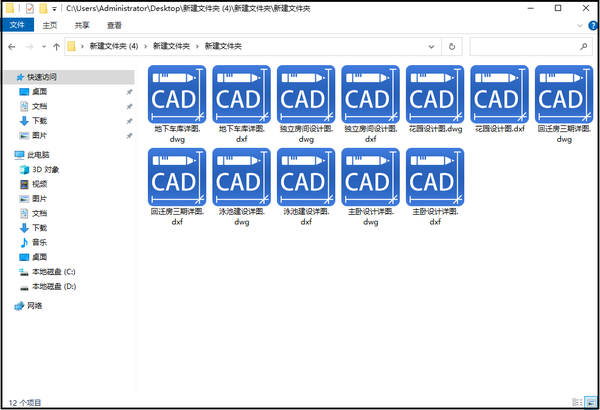Viewport: 600px width, 410px height.
Task: Expand the address bar history dropdown
Action: (431, 47)
